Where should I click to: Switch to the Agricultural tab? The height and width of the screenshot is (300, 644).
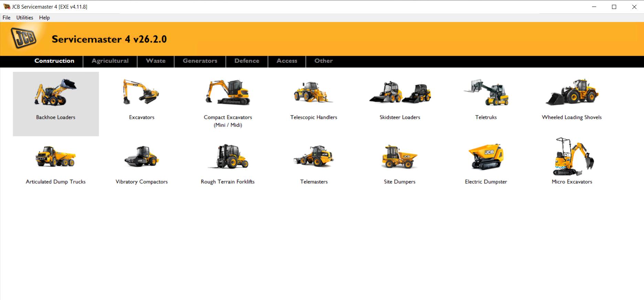point(110,61)
